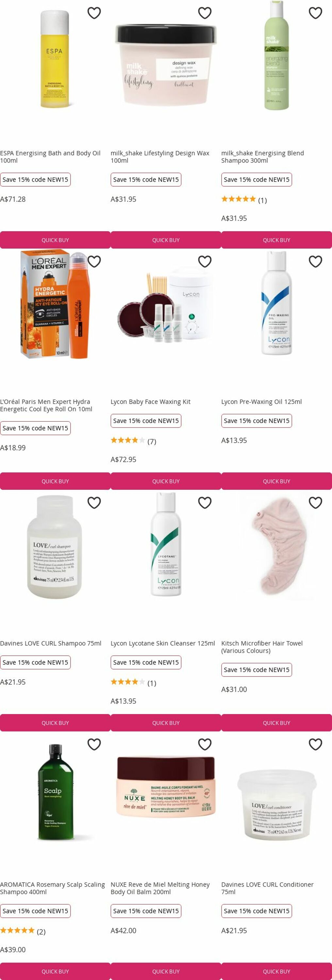The height and width of the screenshot is (980, 332).
Task: View the L'Oréal Men Expert product image
Action: pos(55,304)
